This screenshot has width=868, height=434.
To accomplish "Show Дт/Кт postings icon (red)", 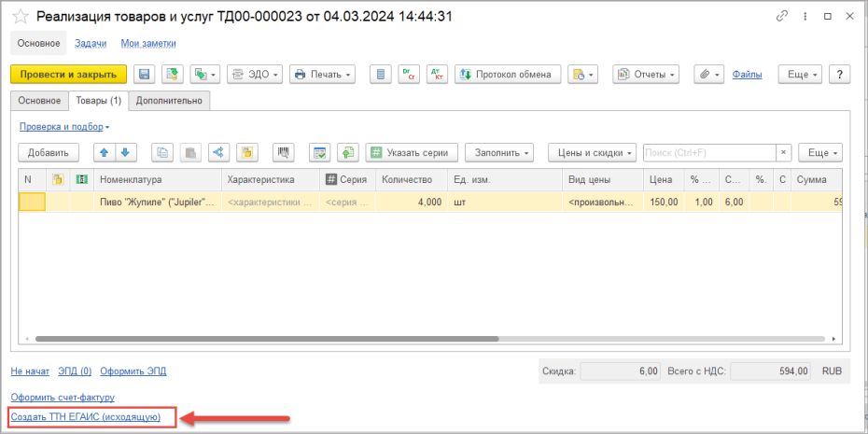I will click(437, 74).
